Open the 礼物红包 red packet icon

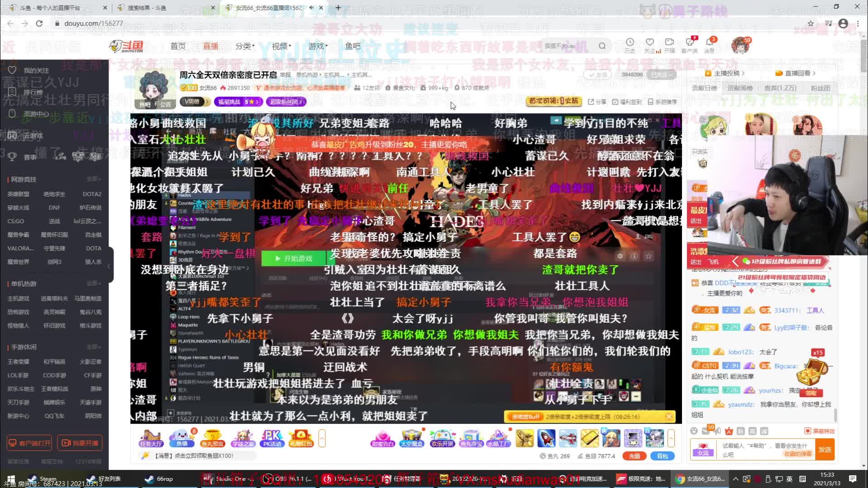[301, 438]
